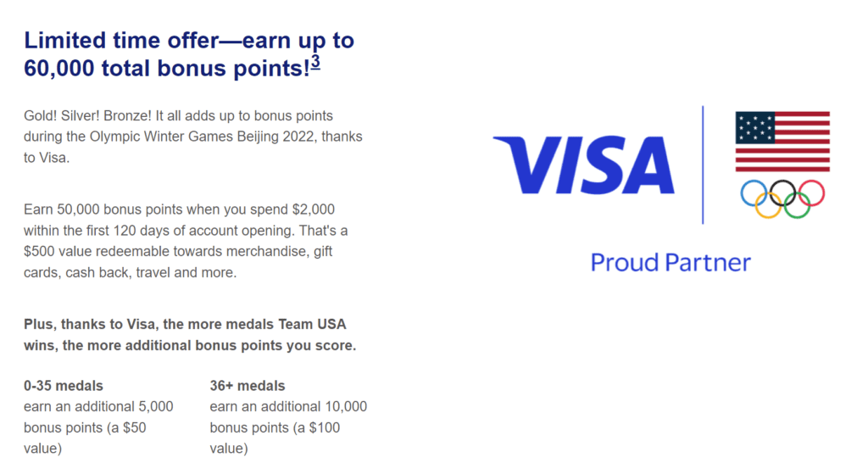The width and height of the screenshot is (868, 463).
Task: Click the additional 5,000 bonus points text
Action: [98, 427]
